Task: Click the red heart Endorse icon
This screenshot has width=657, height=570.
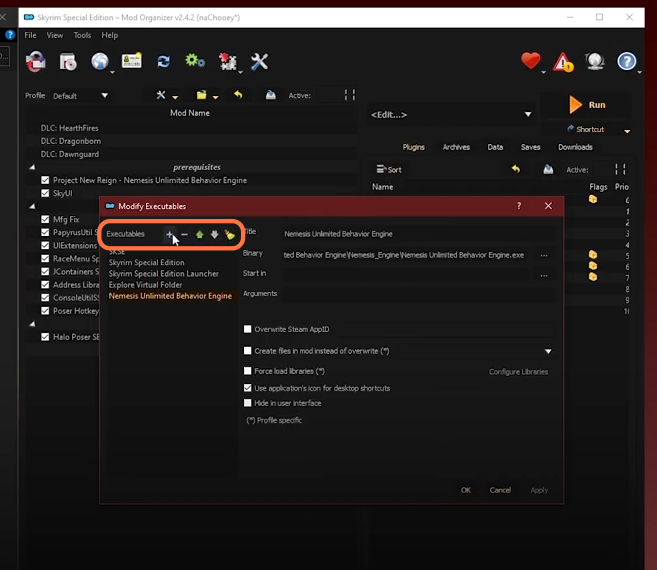Action: coord(530,61)
